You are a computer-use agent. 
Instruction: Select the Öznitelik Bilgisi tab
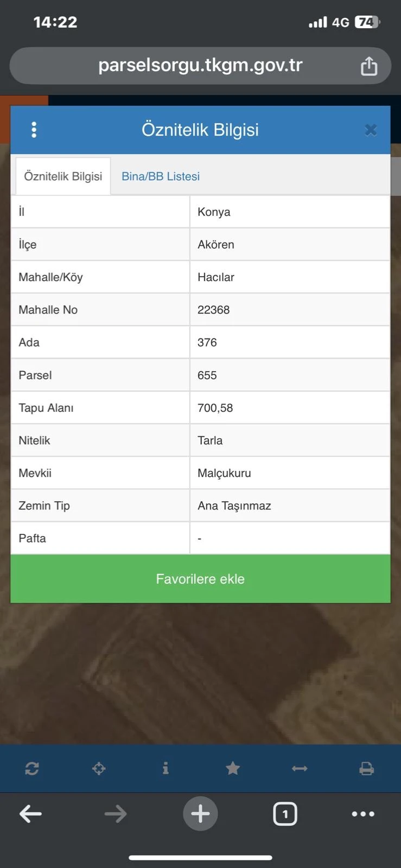pyautogui.click(x=63, y=176)
